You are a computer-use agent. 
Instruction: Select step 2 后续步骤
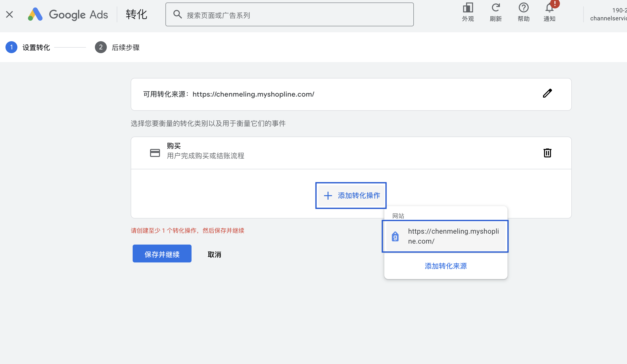(x=117, y=47)
